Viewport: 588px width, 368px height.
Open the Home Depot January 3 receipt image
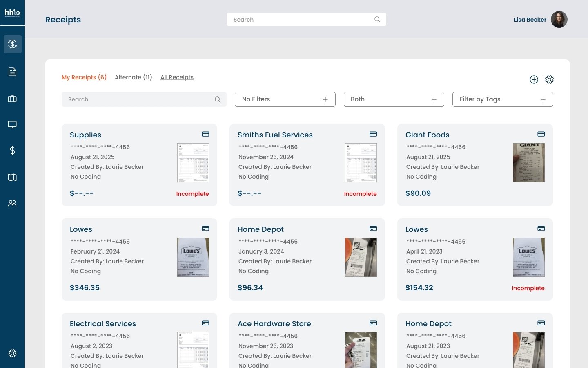361,257
